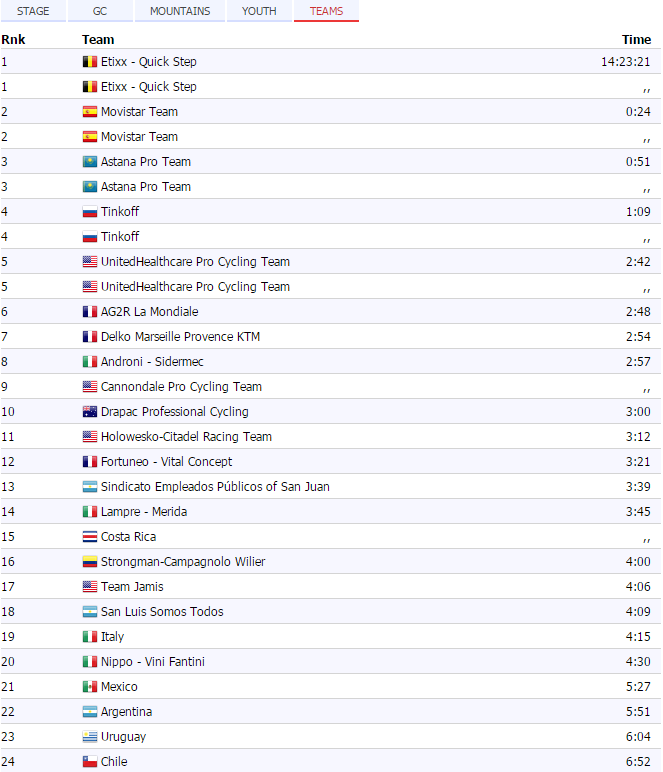Open the Uruguay team link
The height and width of the screenshot is (772, 663).
[124, 737]
